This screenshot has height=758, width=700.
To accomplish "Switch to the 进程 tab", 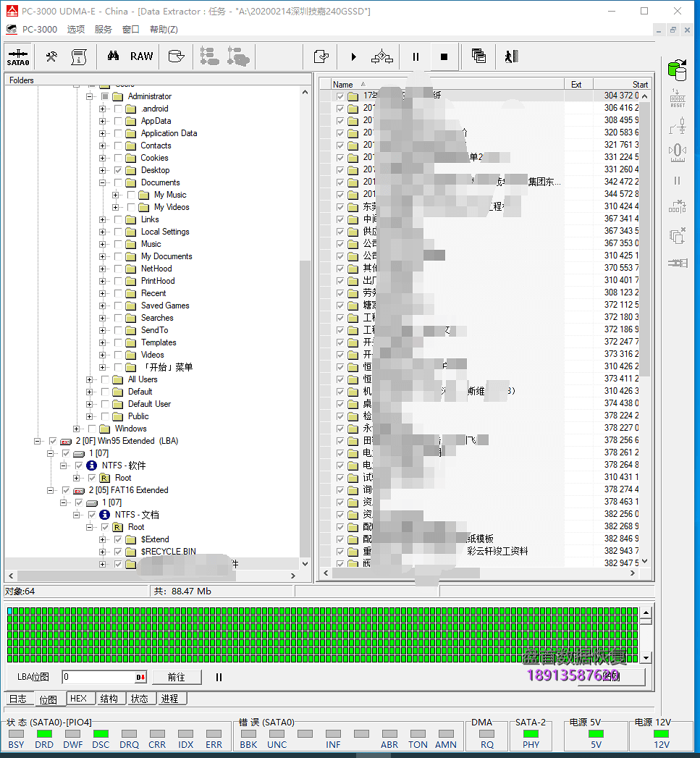I will (170, 699).
